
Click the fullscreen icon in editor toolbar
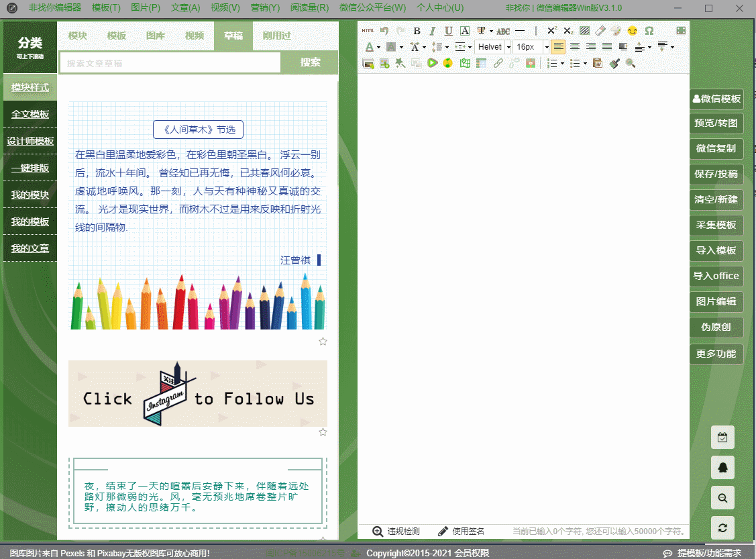pos(681,31)
